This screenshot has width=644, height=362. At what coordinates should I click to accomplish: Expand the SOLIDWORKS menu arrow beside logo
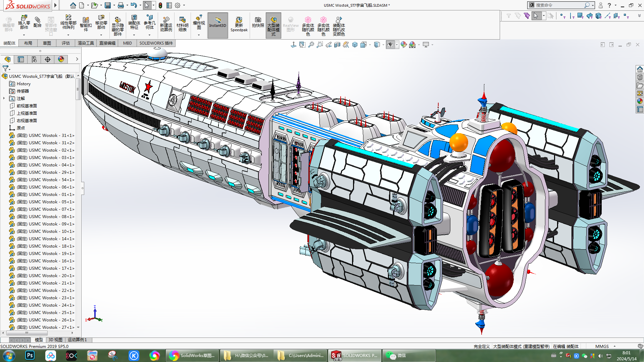pyautogui.click(x=56, y=5)
